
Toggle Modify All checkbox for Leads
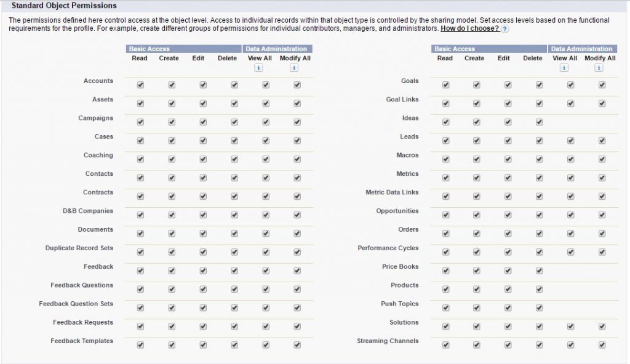click(602, 141)
